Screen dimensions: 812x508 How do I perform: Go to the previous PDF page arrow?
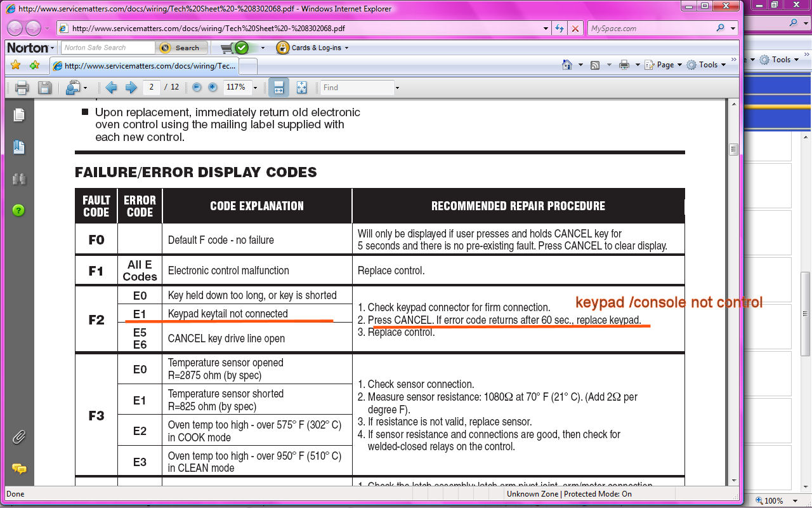click(x=111, y=88)
